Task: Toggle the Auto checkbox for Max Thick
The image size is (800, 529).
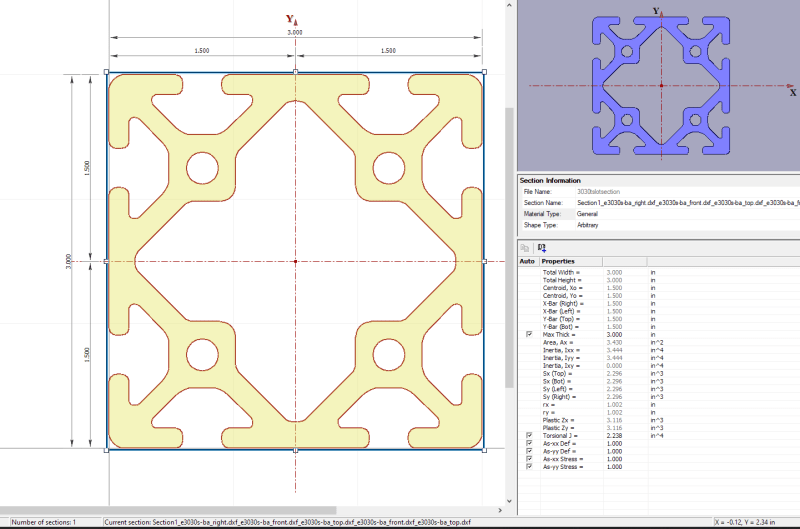Action: [x=529, y=335]
